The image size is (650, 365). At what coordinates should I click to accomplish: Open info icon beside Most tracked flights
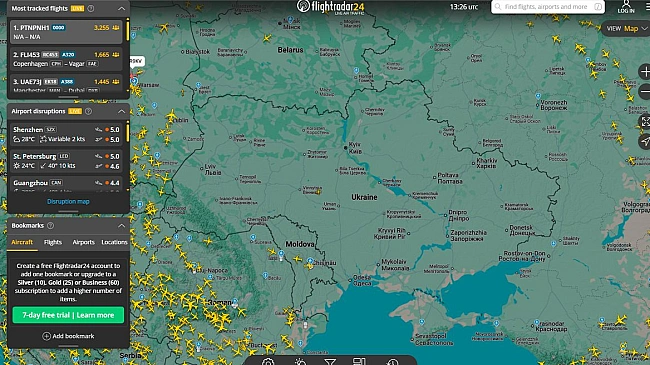click(x=90, y=8)
